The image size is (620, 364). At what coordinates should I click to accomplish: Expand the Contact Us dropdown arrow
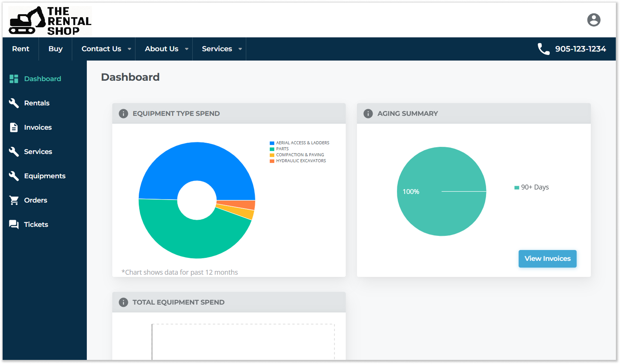click(129, 49)
